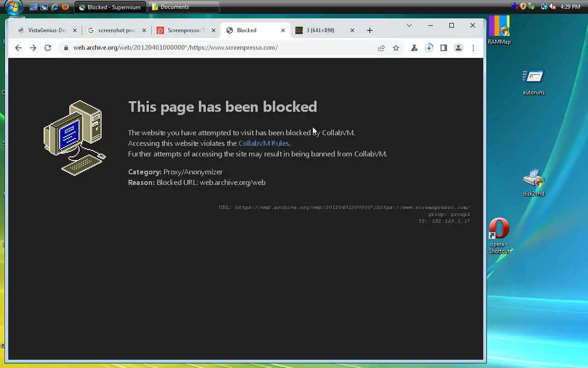Click Show Desktop quick launch icon
588x368 pixels.
[34, 7]
